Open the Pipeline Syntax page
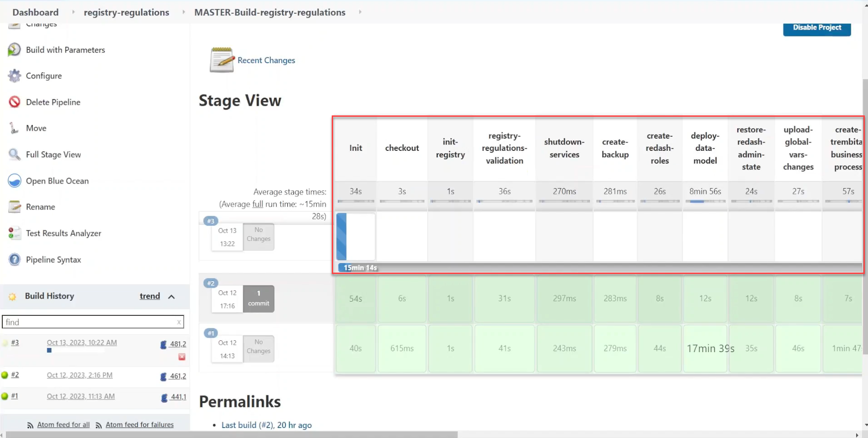The height and width of the screenshot is (438, 868). pos(53,259)
